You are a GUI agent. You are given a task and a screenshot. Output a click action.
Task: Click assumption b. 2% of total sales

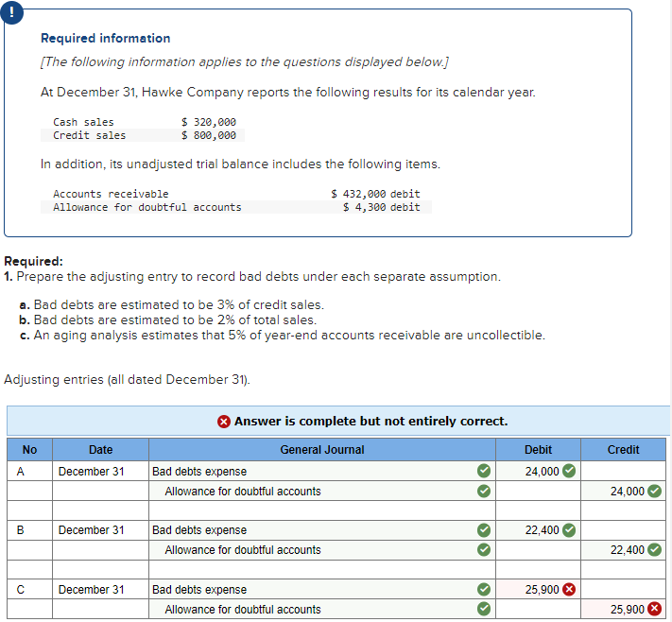tap(168, 320)
